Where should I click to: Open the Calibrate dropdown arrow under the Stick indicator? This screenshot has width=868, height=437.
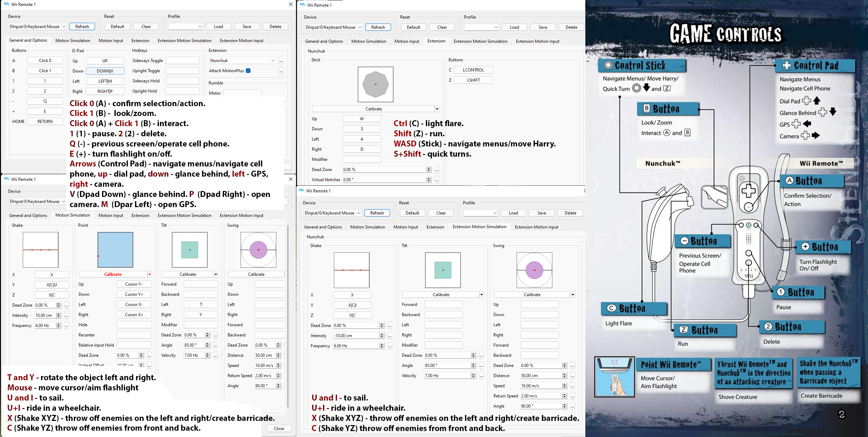(437, 109)
